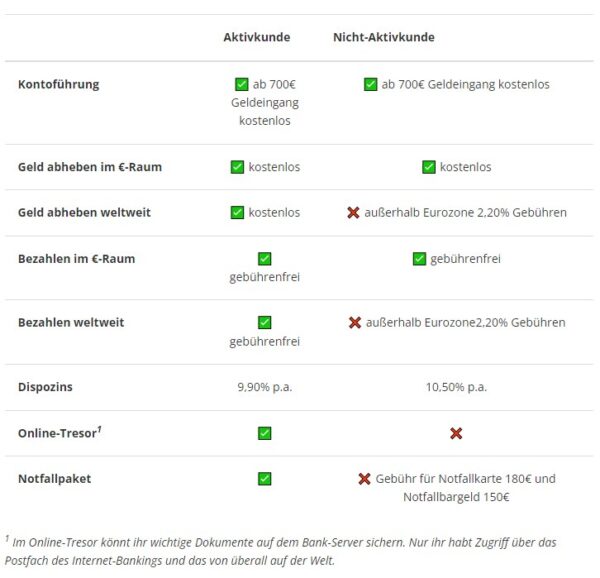Viewport: 600px width, 578px height.
Task: Click red X in Online-Tresor row
Action: [456, 433]
